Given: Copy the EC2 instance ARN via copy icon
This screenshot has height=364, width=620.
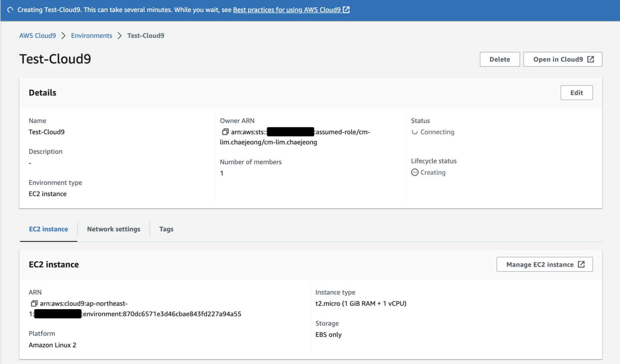Looking at the screenshot, I should click(x=34, y=303).
